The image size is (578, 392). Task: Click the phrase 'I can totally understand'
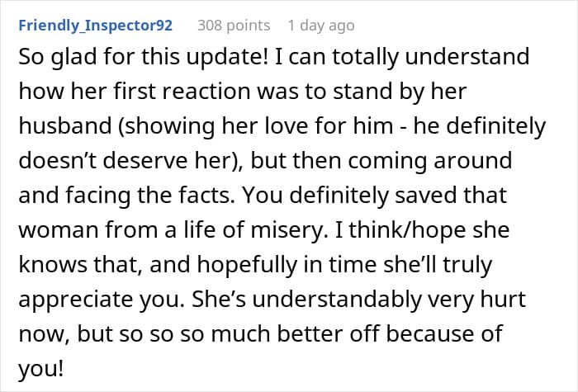tap(402, 57)
